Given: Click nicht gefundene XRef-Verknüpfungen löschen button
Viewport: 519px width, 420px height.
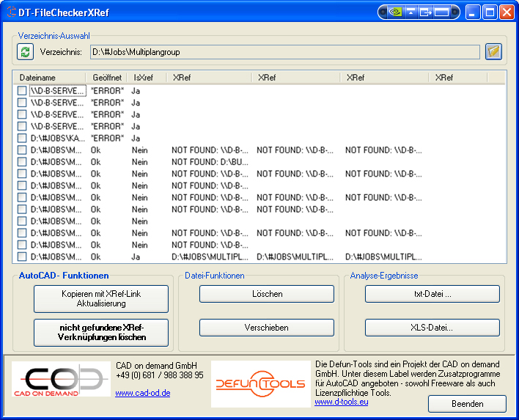Looking at the screenshot, I should 101,333.
